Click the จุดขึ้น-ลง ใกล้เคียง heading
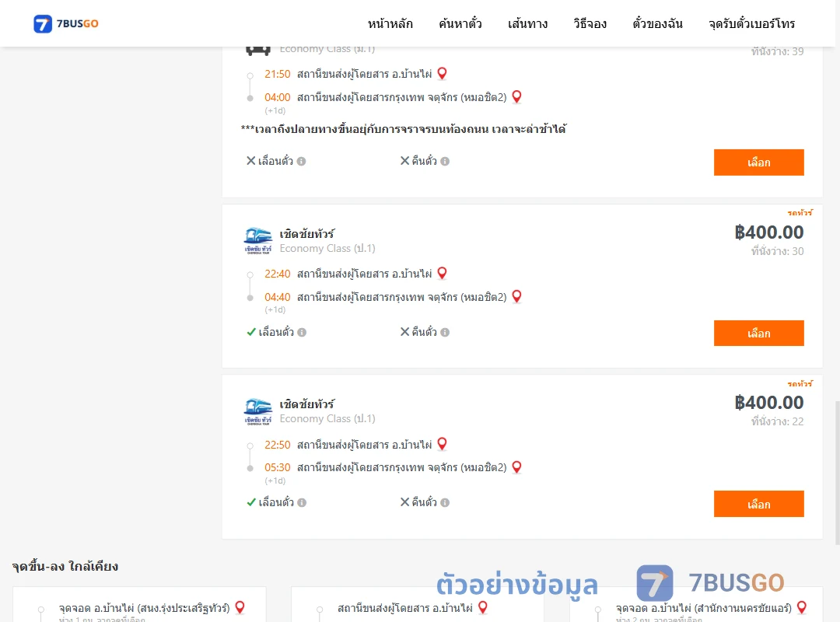The image size is (840, 622). pos(65,566)
